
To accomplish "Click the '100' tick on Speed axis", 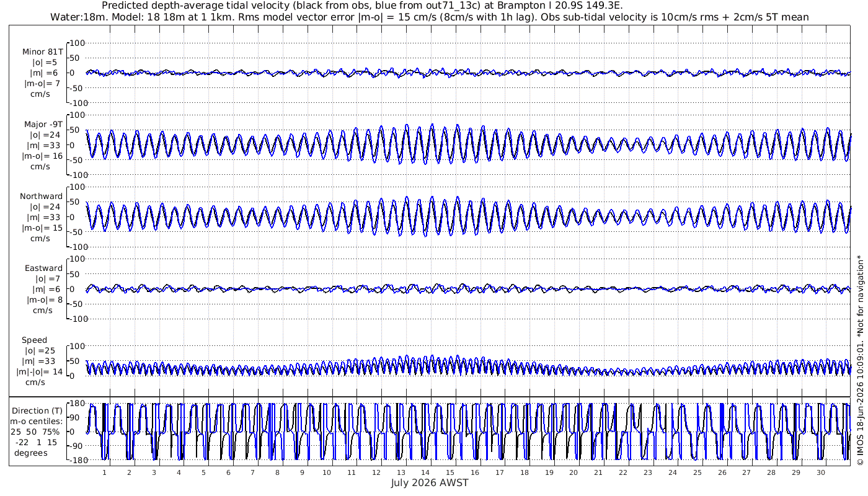I will point(77,346).
